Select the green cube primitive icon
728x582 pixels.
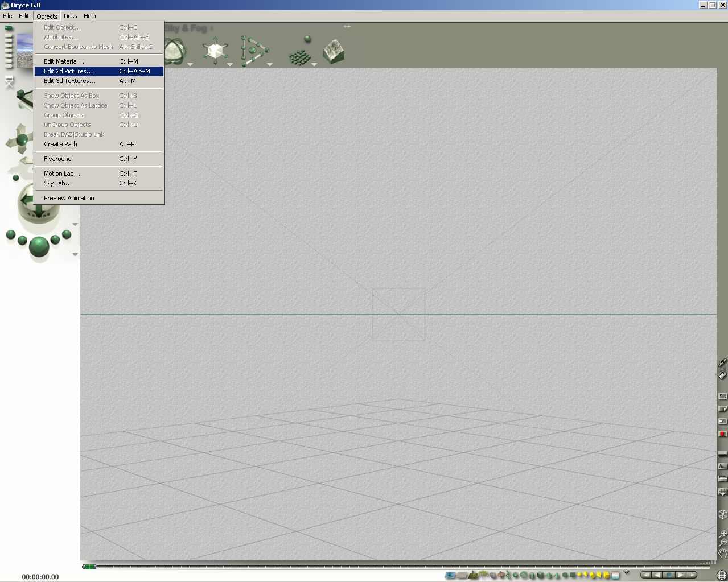[540, 575]
